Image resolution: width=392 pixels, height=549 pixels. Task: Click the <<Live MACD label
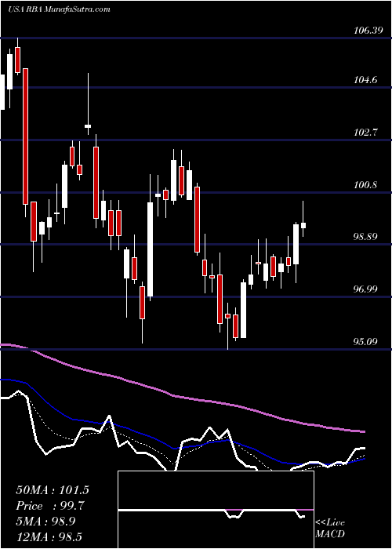click(330, 528)
